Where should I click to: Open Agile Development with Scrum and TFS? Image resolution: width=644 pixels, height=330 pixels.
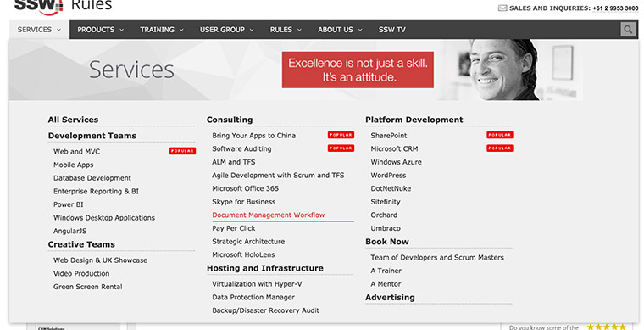pyautogui.click(x=278, y=175)
